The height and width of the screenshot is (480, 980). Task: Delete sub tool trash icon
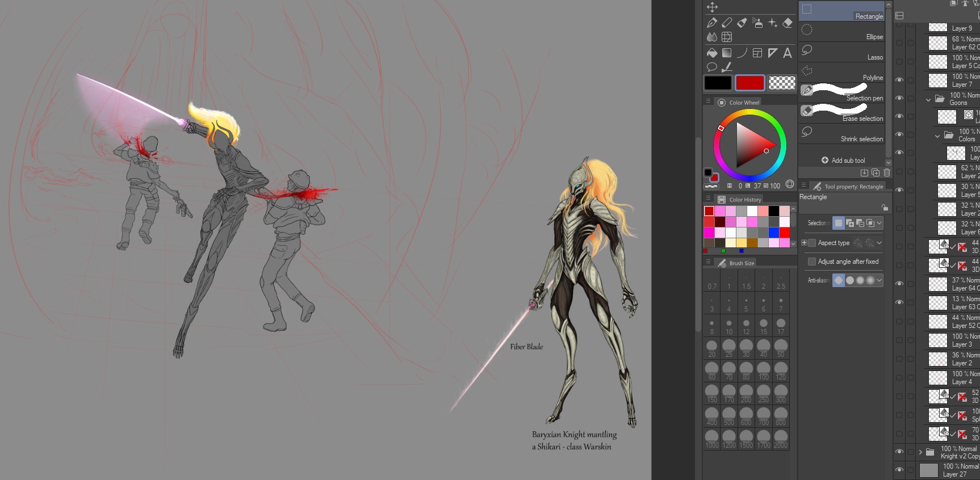pos(887,172)
